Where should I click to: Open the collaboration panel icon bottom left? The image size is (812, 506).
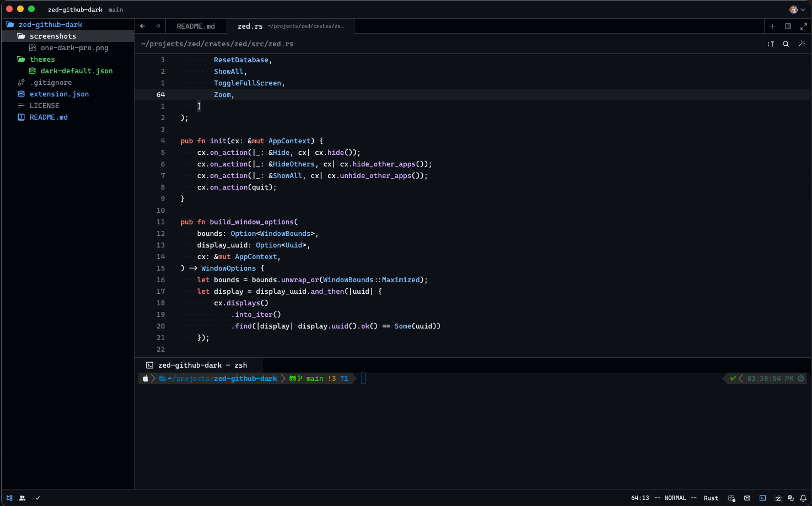click(22, 498)
